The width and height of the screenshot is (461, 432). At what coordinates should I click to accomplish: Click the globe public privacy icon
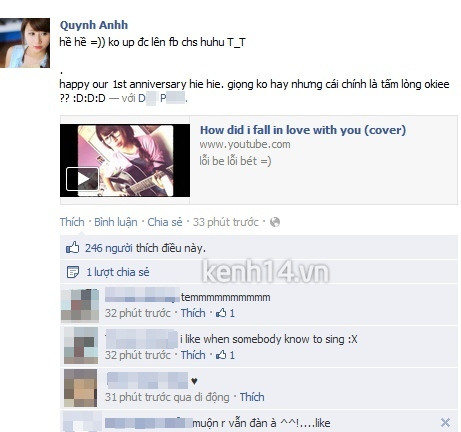click(x=275, y=222)
